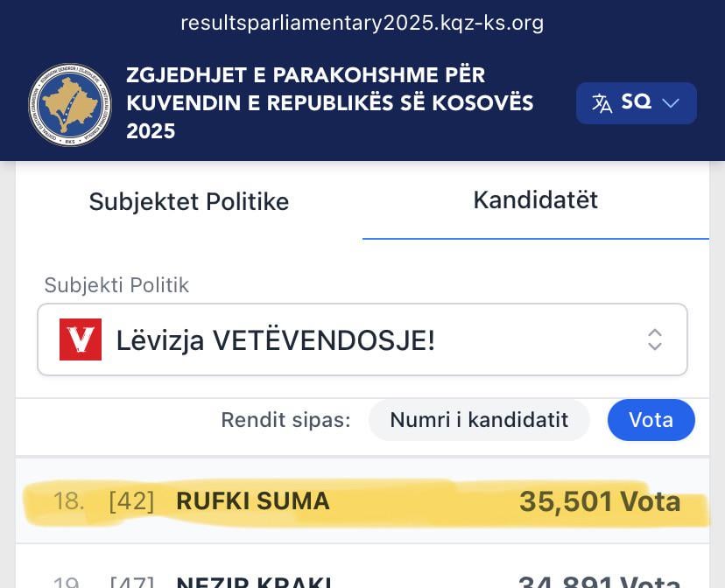Switch to the Subjektet Politike tab
Viewport: 725px width, 588px height.
(188, 202)
